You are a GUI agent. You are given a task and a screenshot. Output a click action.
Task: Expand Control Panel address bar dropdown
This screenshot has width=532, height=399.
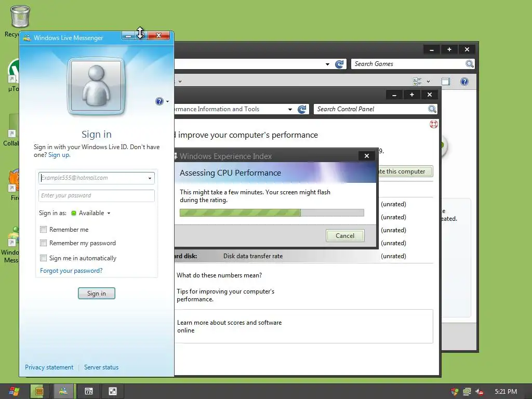290,109
